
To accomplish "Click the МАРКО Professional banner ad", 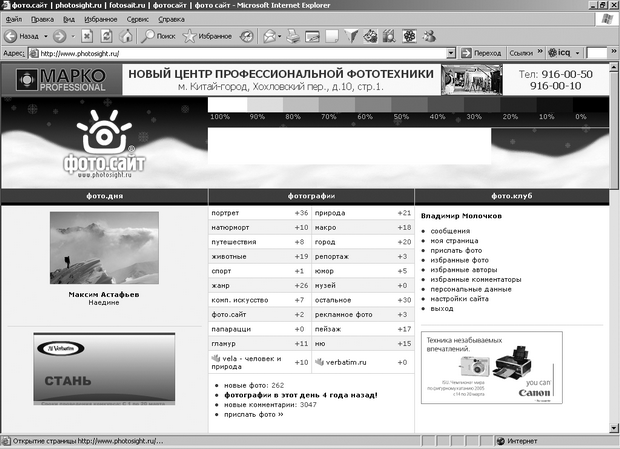I will click(62, 80).
